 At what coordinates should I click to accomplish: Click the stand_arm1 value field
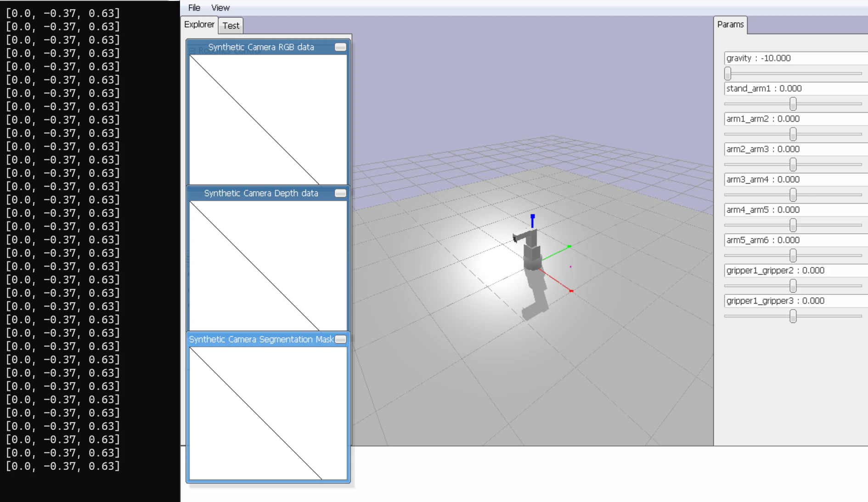click(796, 89)
